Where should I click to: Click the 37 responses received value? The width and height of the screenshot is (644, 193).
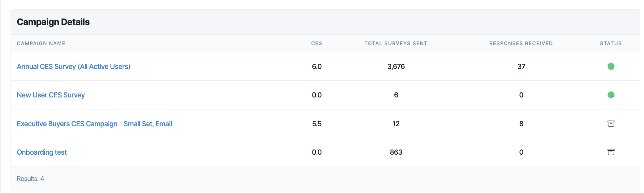pyautogui.click(x=521, y=66)
